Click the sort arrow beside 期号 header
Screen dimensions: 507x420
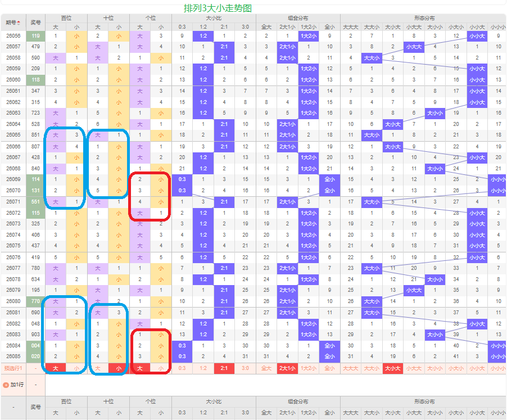[18, 22]
